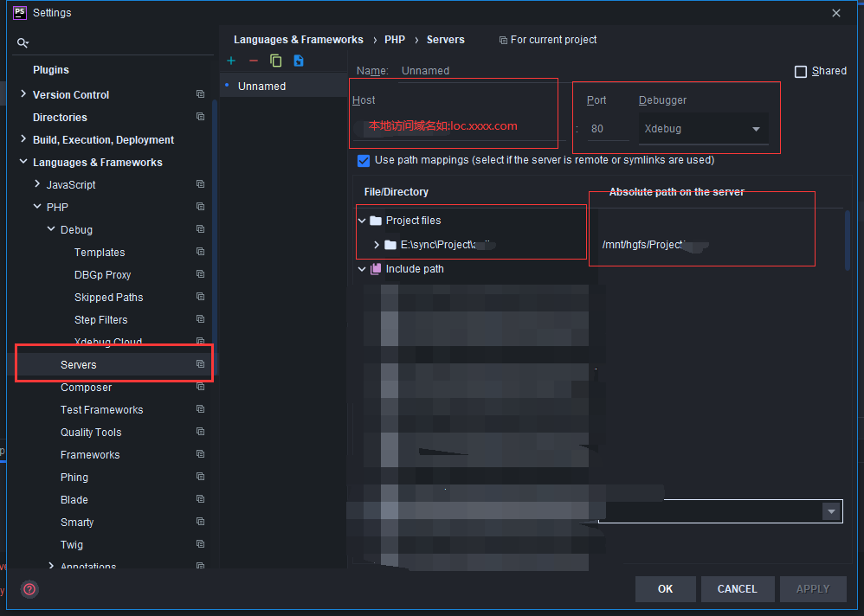
Task: Copy the selected server configuration
Action: click(276, 61)
